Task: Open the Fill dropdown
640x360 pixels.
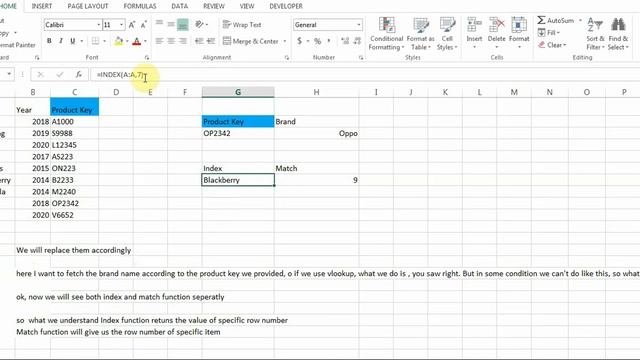Action: click(x=549, y=33)
